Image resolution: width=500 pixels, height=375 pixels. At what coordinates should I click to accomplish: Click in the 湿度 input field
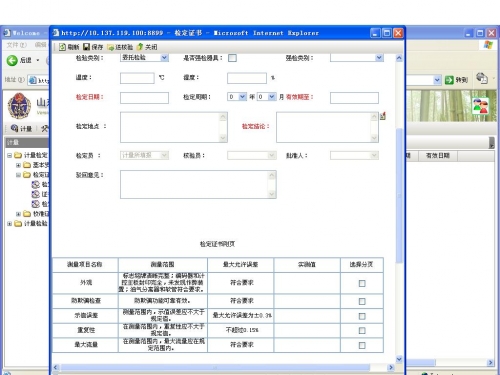tap(247, 78)
